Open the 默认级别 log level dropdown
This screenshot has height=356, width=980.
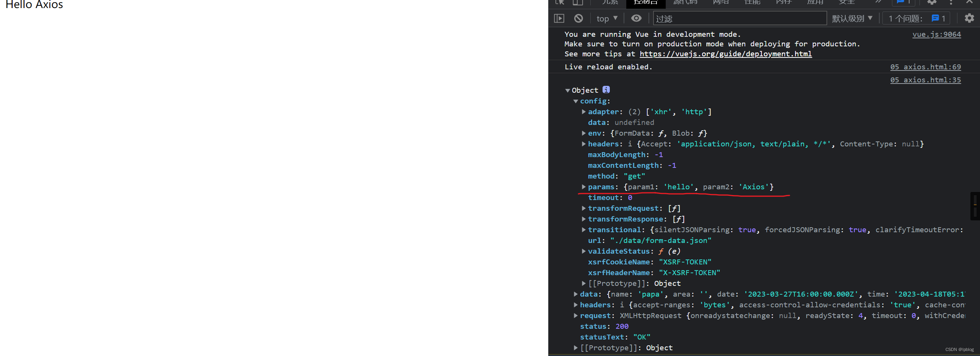[x=852, y=18]
